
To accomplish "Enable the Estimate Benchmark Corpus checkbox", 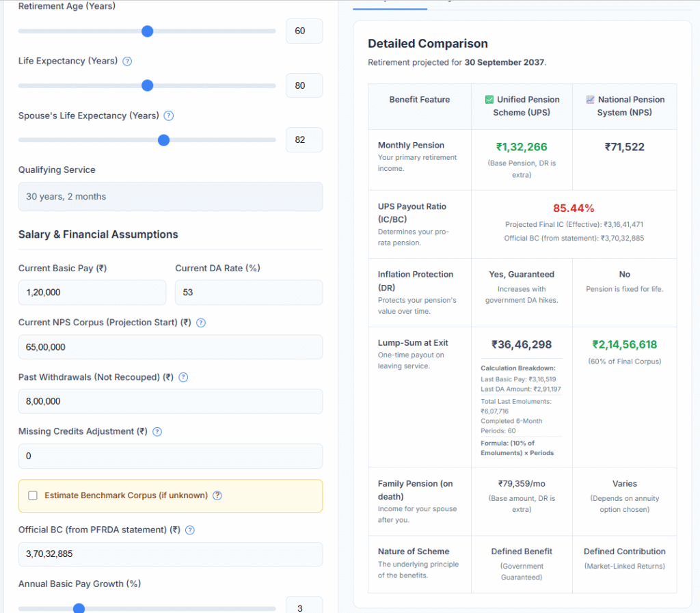I will coord(33,495).
